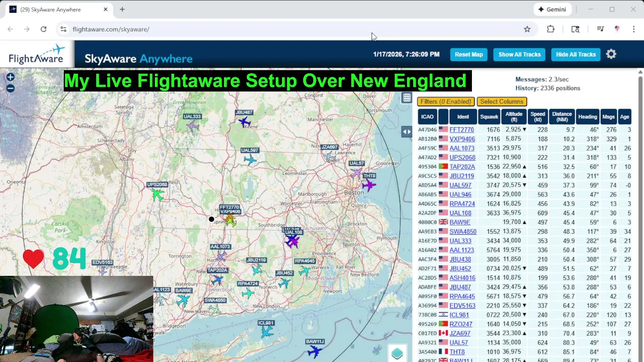Click the SWA4850 aircraft icon
Viewport: 644px width, 362px height.
click(215, 309)
